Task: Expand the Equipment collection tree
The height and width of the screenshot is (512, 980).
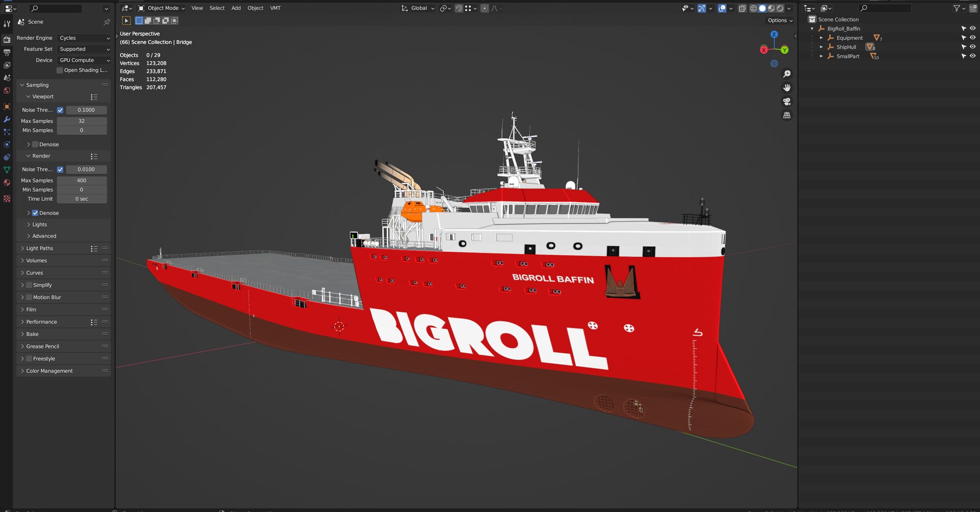Action: tap(821, 38)
